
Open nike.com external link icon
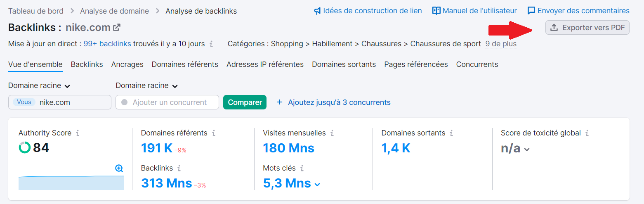coord(117,28)
